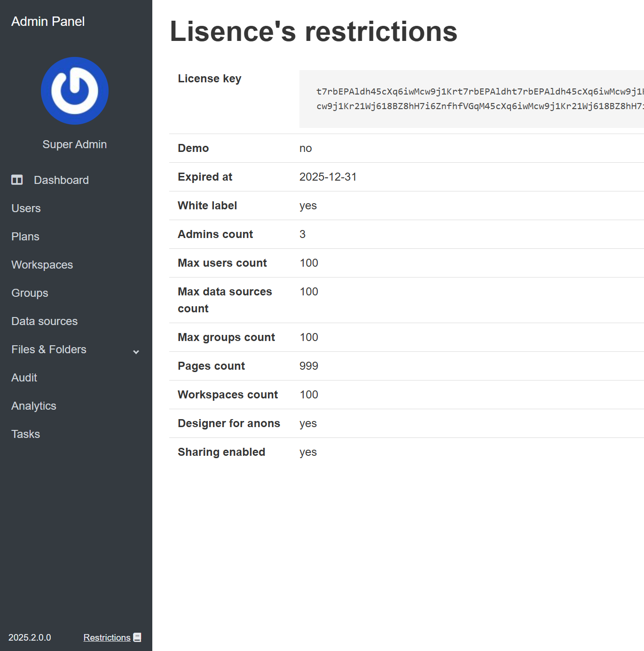Go to Analytics
The width and height of the screenshot is (644, 651).
pos(34,406)
